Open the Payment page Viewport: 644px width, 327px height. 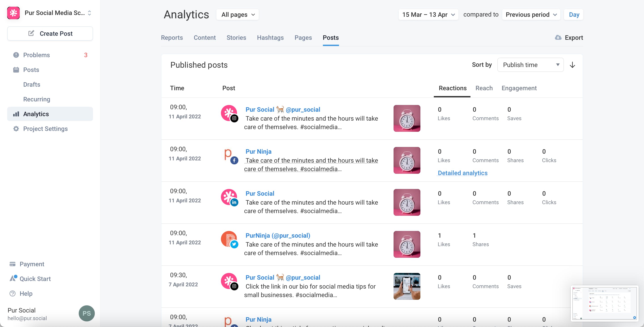(x=32, y=264)
